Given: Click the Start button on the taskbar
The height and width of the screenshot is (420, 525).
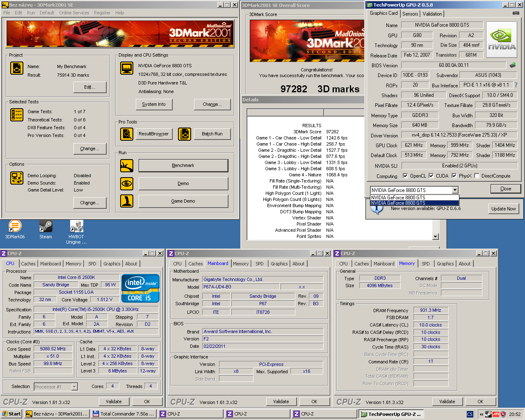Looking at the screenshot, I should pos(11,414).
